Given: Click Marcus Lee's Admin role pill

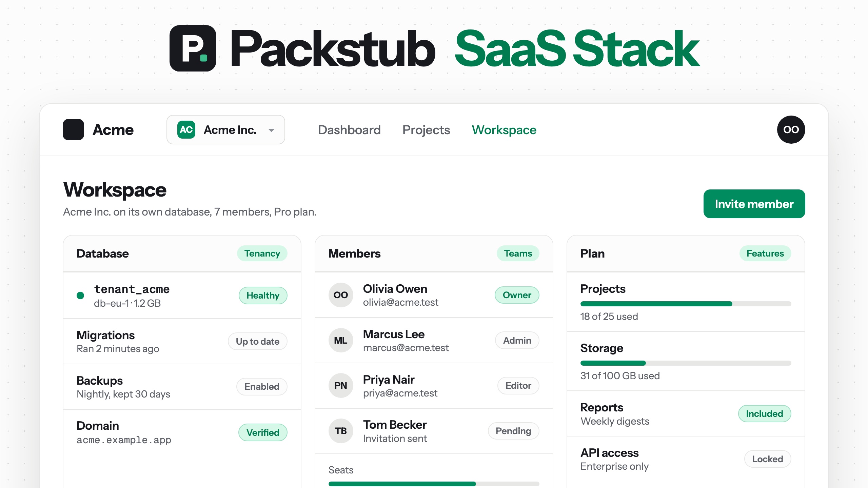Looking at the screenshot, I should pyautogui.click(x=517, y=340).
